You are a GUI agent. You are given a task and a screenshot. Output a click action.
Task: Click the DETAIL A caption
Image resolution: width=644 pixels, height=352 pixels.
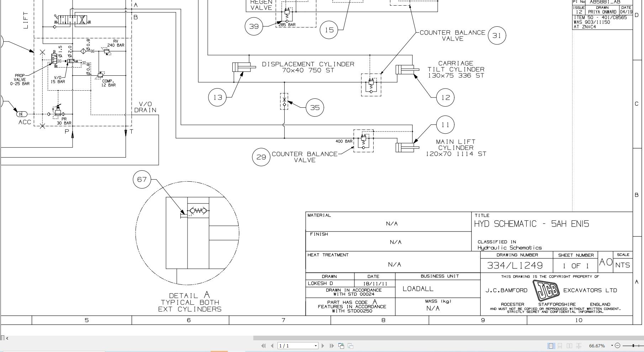tap(190, 302)
